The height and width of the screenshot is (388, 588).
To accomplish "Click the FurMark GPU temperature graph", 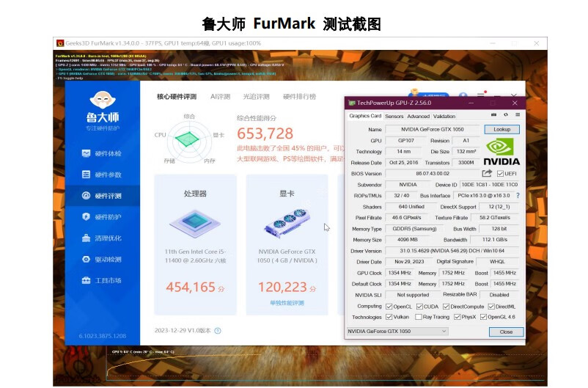I will (325, 367).
